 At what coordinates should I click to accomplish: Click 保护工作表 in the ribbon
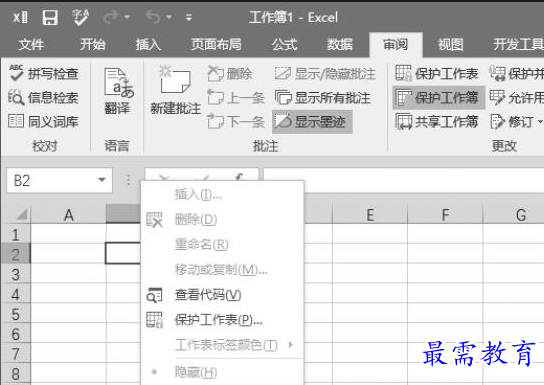point(437,74)
